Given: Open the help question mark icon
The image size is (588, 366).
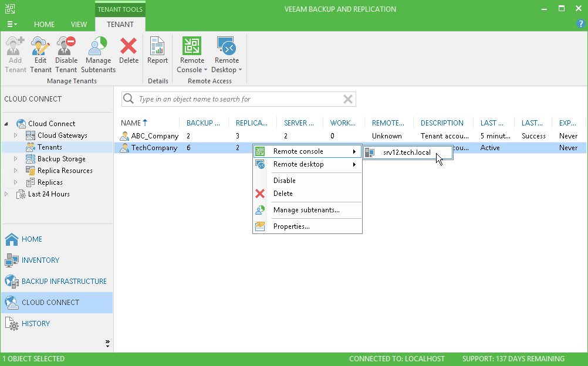Looking at the screenshot, I should [580, 23].
